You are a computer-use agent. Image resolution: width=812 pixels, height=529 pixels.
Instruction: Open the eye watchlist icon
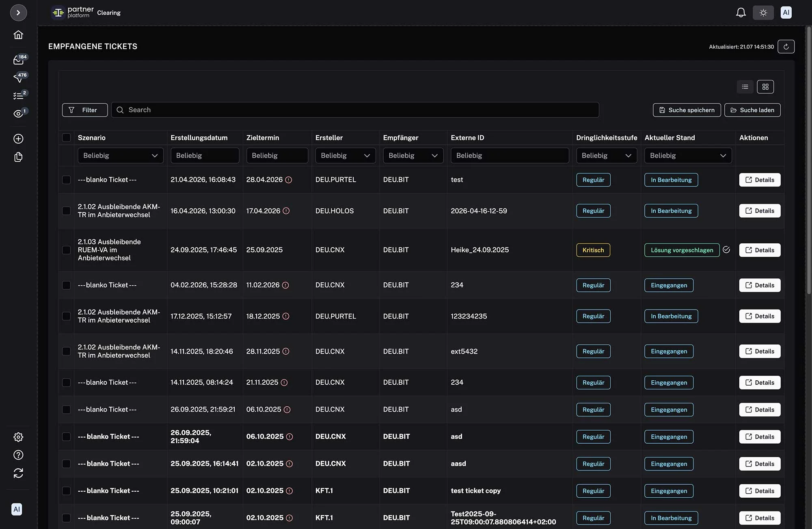point(19,114)
